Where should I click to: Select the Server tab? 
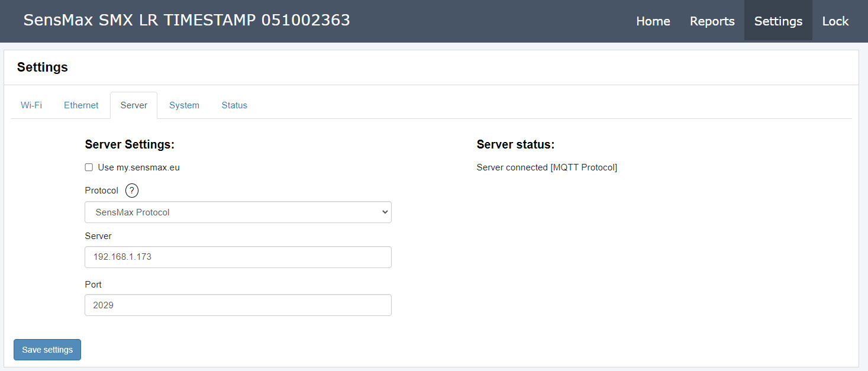tap(134, 105)
